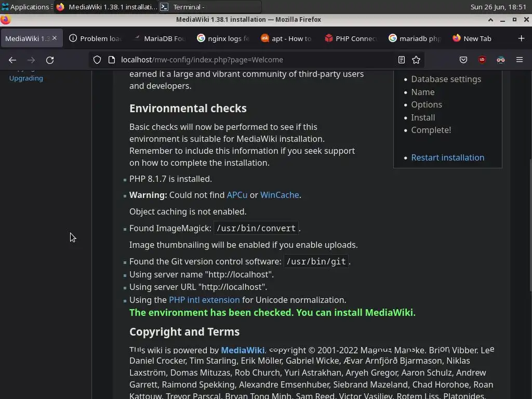Toggle reader view icon in address bar
Image resolution: width=532 pixels, height=399 pixels.
pos(402,60)
